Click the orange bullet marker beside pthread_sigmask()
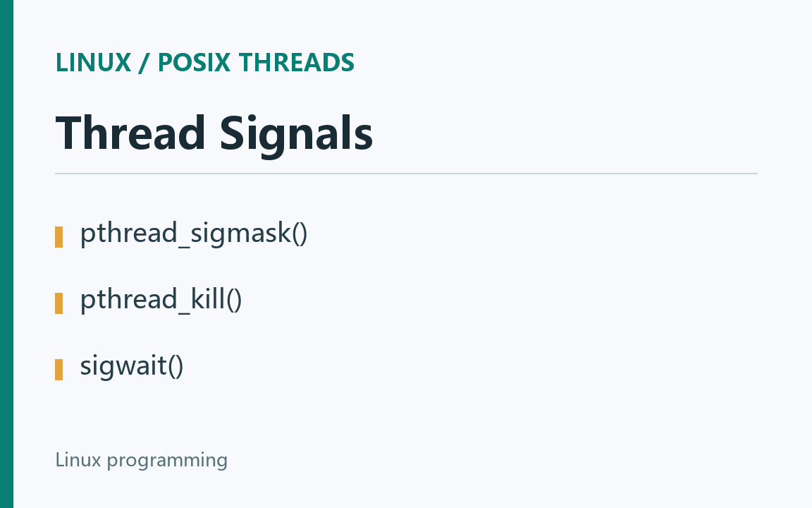This screenshot has width=812, height=508. click(59, 237)
